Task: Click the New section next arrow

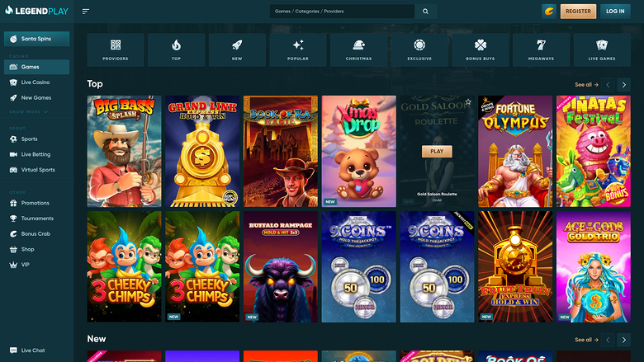Action: coord(624,340)
